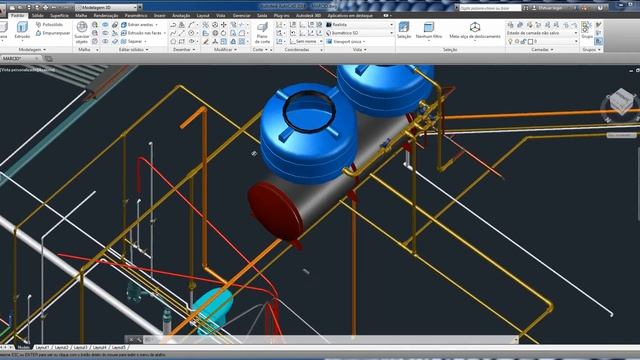
Task: Open the Extrusão solid tool
Action: coord(22,31)
